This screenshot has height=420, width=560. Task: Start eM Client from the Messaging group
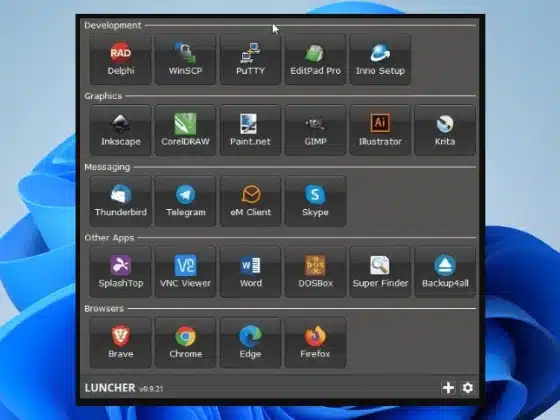coord(250,201)
